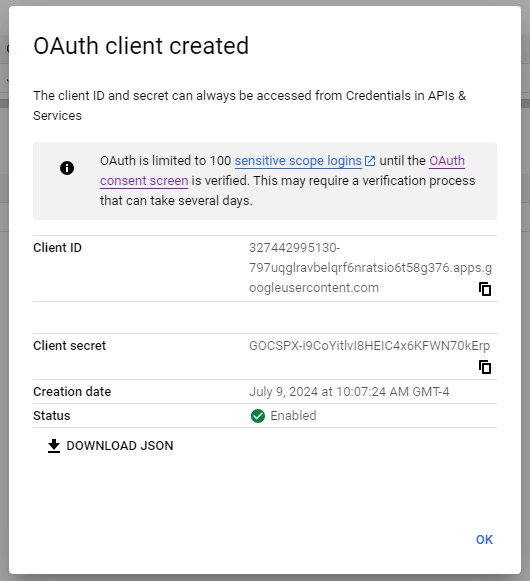The width and height of the screenshot is (530, 581).
Task: Click the green Enabled checkmark icon
Action: [258, 416]
